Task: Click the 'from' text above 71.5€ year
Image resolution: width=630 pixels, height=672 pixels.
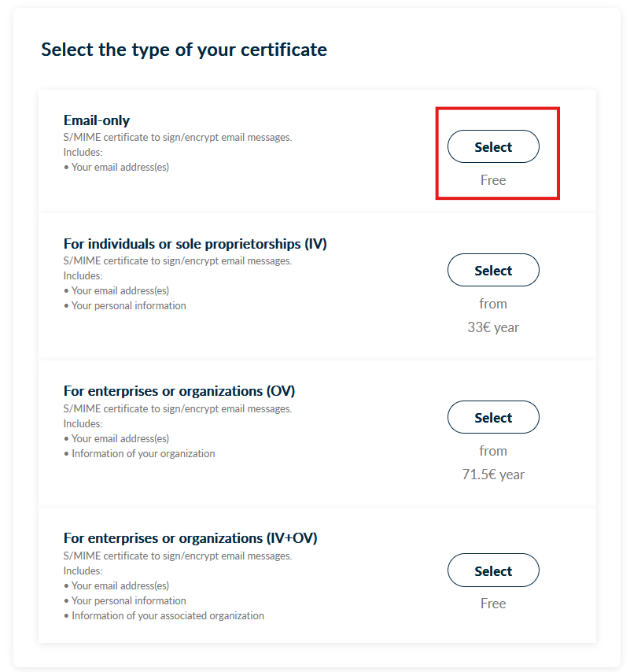Action: click(493, 451)
